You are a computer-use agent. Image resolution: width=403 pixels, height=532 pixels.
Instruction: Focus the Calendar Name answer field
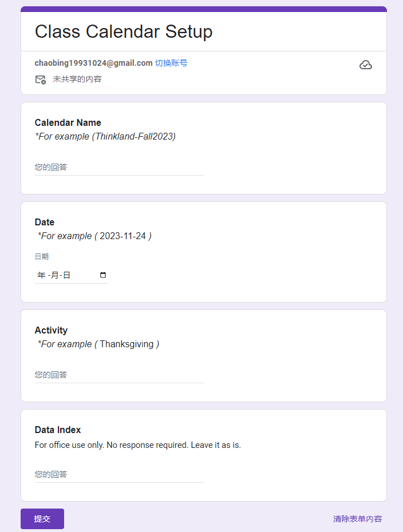click(x=119, y=167)
